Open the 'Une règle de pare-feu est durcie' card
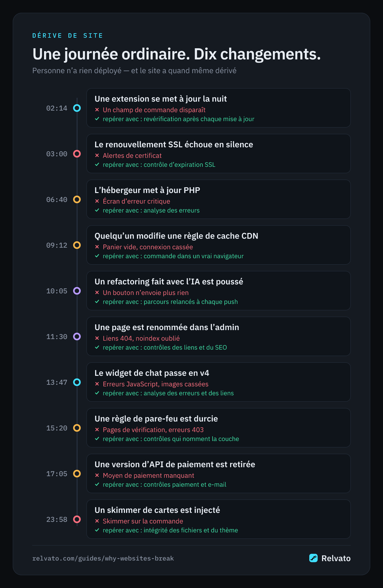383x588 pixels. pos(219,428)
